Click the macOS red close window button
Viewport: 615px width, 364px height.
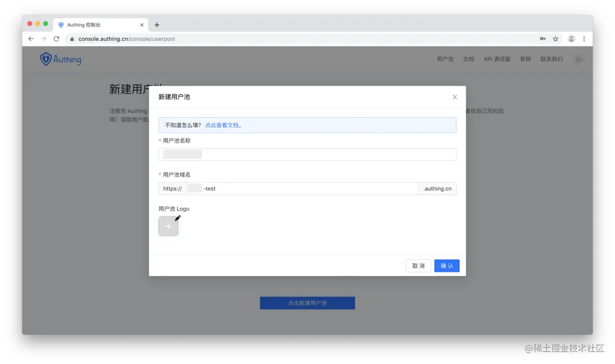[x=30, y=24]
